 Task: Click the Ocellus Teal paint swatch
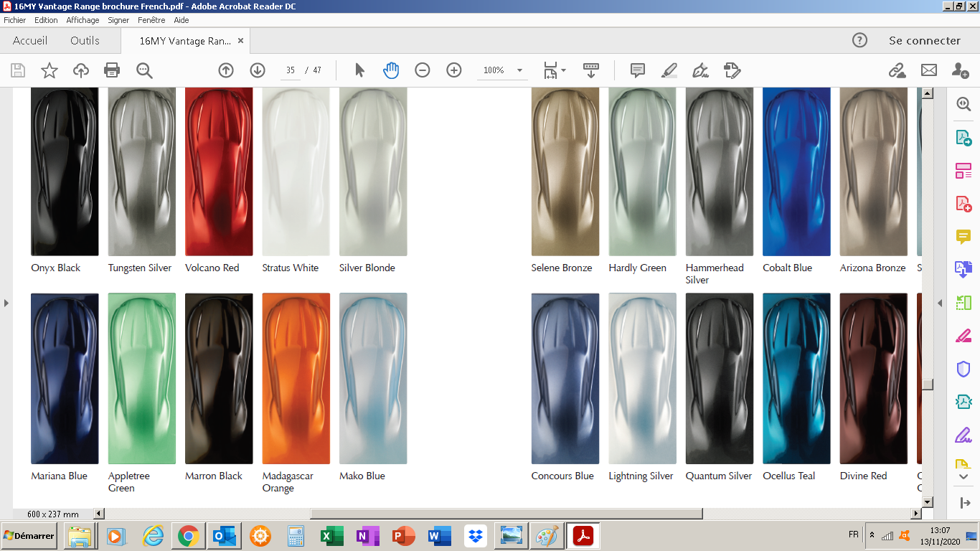pyautogui.click(x=796, y=378)
